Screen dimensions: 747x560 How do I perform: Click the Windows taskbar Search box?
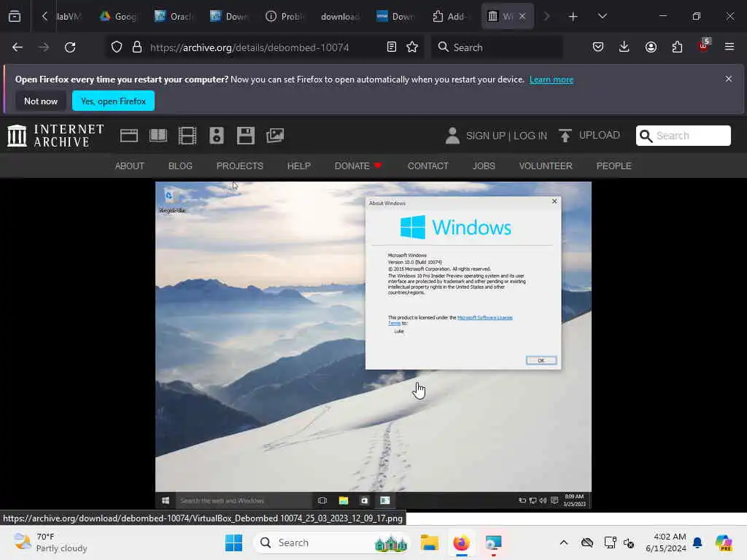click(332, 542)
